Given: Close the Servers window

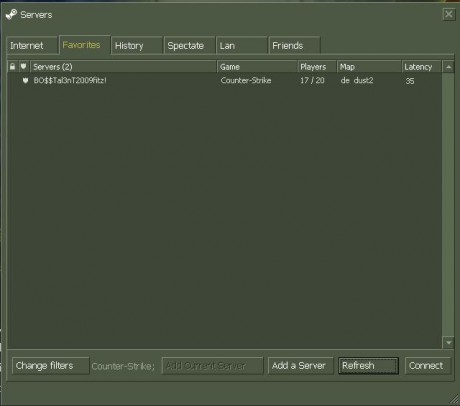Looking at the screenshot, I should [x=449, y=14].
